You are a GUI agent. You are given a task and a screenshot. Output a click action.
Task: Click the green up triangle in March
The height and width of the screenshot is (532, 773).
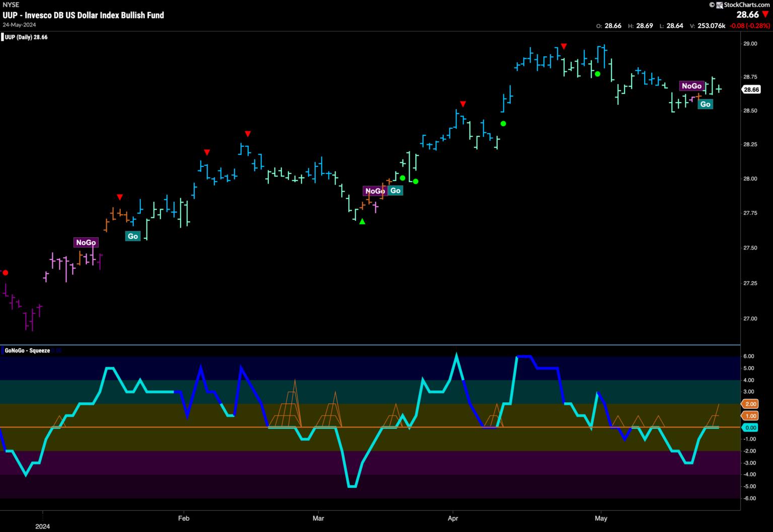point(362,221)
